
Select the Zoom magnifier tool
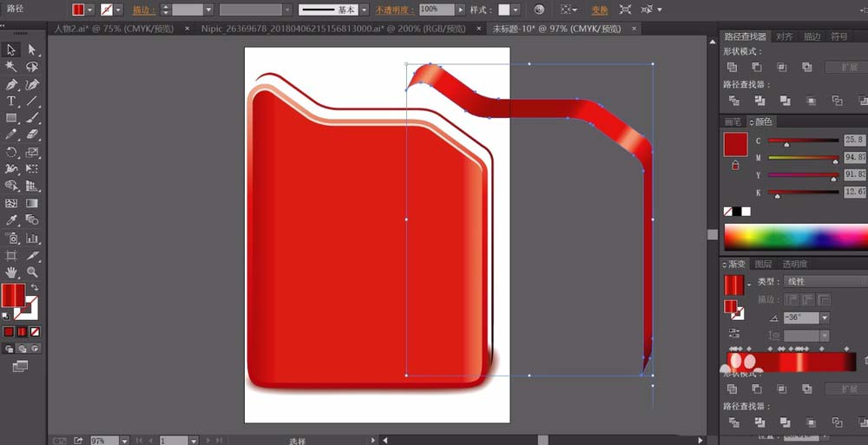click(x=32, y=272)
